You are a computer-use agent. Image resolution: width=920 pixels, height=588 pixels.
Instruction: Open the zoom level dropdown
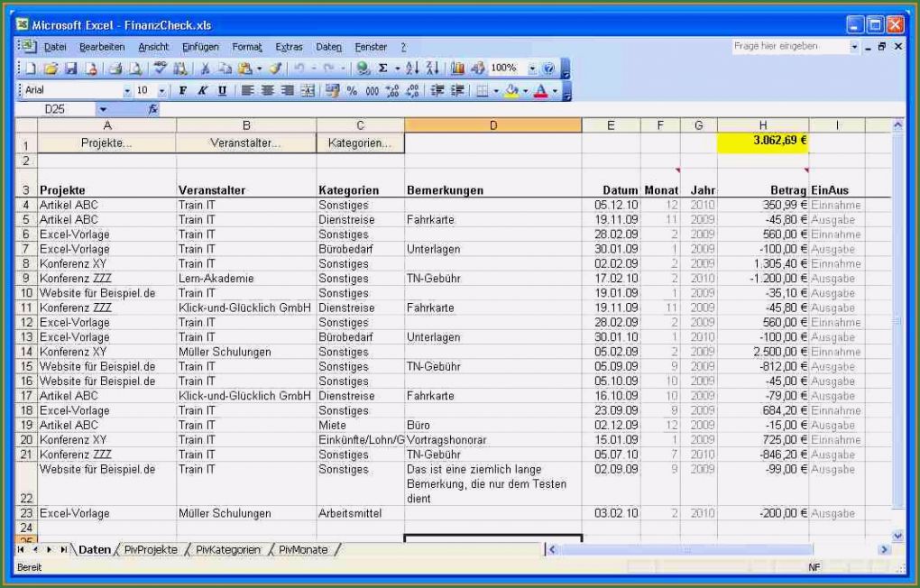[532, 68]
